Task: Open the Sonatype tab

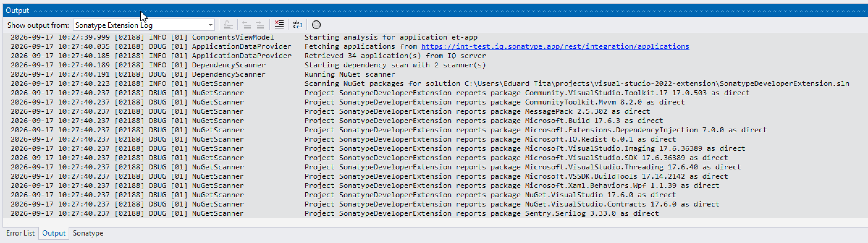Action: [88, 233]
